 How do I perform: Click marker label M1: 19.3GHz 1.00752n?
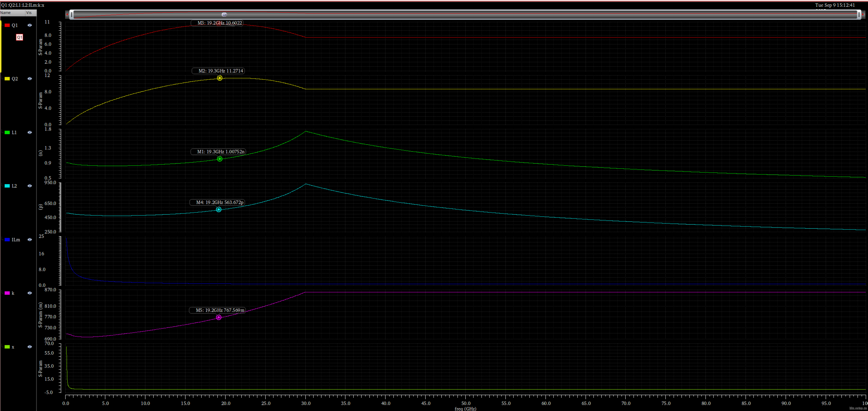[x=218, y=151]
